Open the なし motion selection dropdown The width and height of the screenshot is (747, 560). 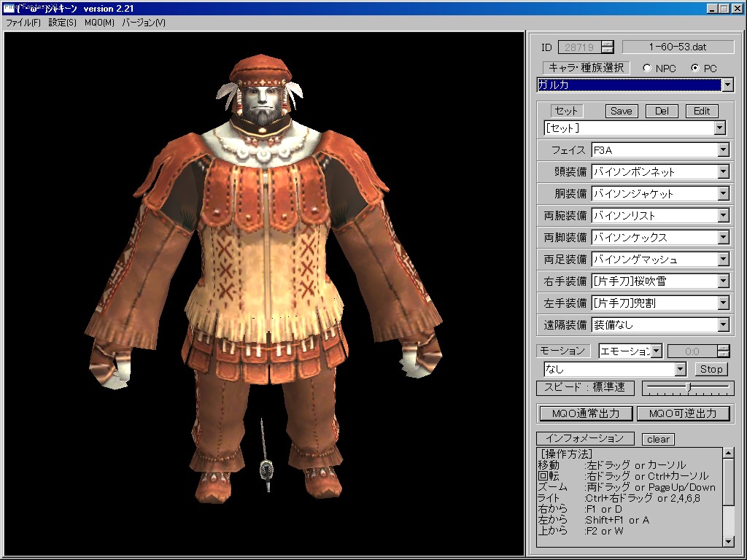681,369
